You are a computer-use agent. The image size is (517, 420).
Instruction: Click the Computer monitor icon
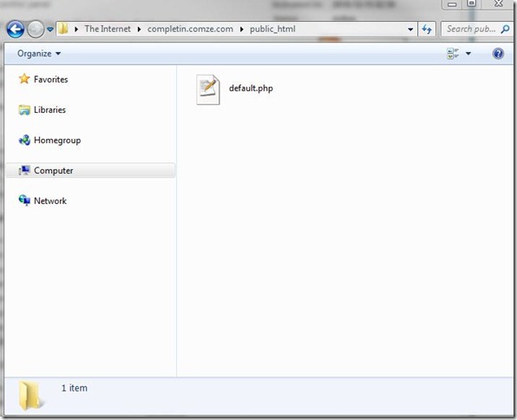[x=24, y=171]
